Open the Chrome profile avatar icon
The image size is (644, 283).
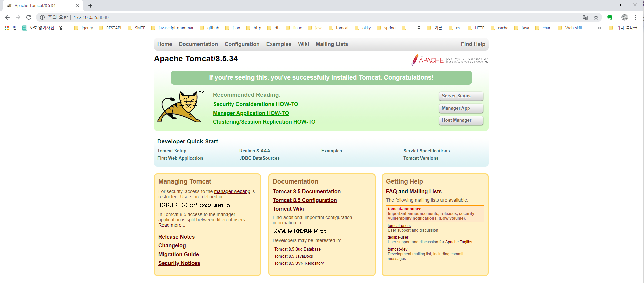(625, 17)
